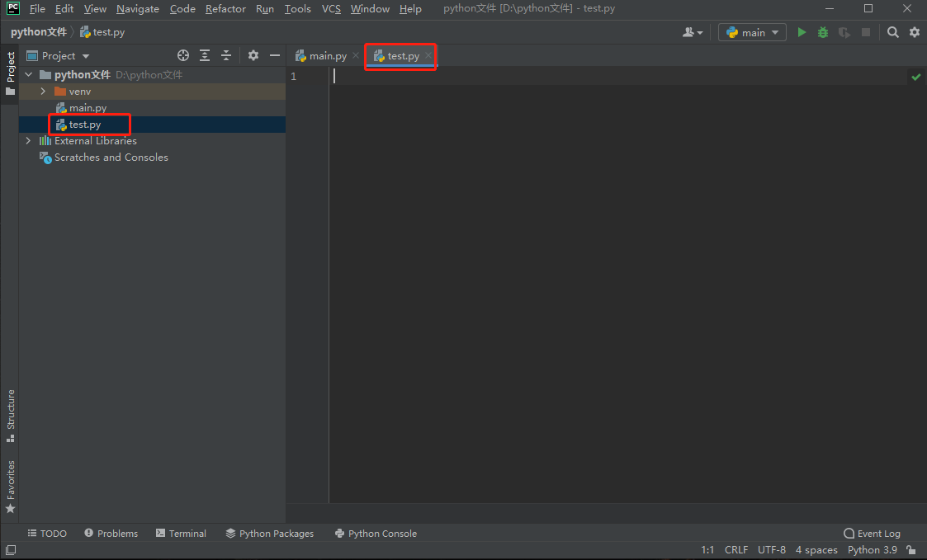Image resolution: width=927 pixels, height=560 pixels.
Task: Open the VCS menu
Action: coord(331,9)
